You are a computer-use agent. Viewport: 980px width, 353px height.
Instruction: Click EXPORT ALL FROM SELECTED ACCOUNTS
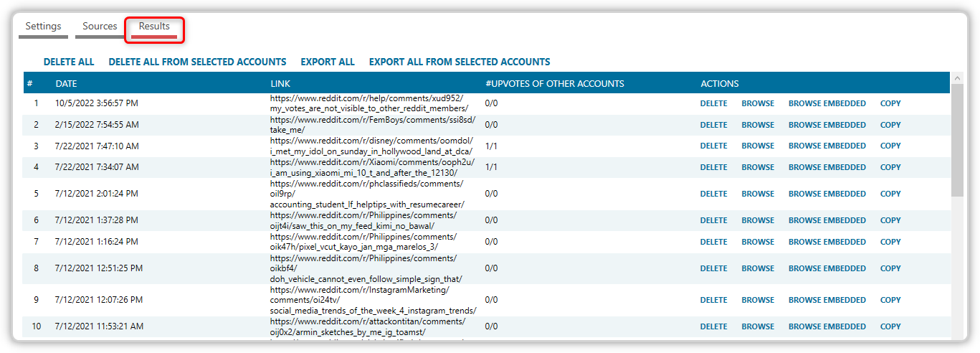460,62
